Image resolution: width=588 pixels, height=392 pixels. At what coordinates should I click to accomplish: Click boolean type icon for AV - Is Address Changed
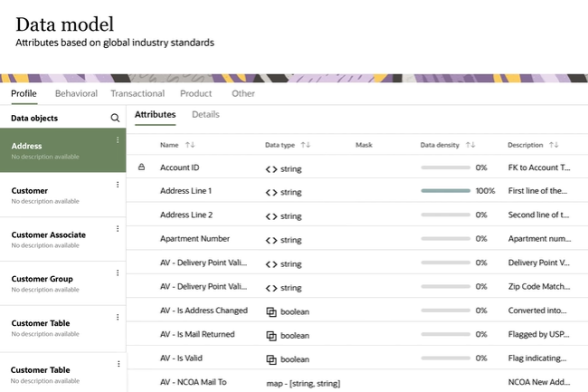pos(271,311)
